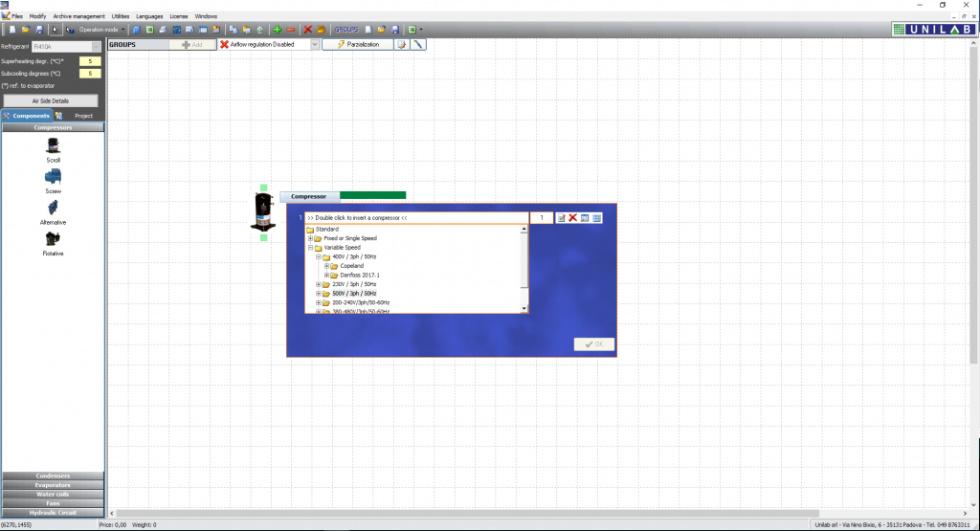
Task: Select the Scroll compressor component
Action: pyautogui.click(x=54, y=149)
